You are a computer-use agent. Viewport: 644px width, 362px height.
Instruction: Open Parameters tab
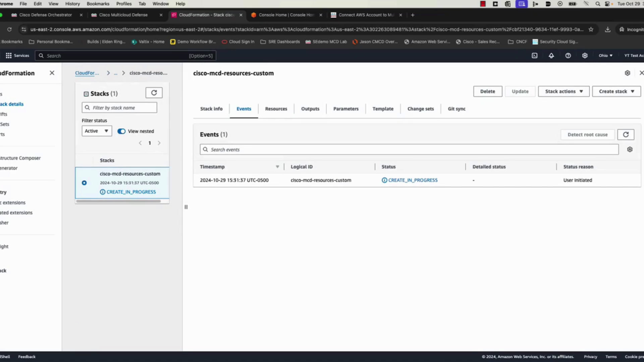(x=346, y=109)
